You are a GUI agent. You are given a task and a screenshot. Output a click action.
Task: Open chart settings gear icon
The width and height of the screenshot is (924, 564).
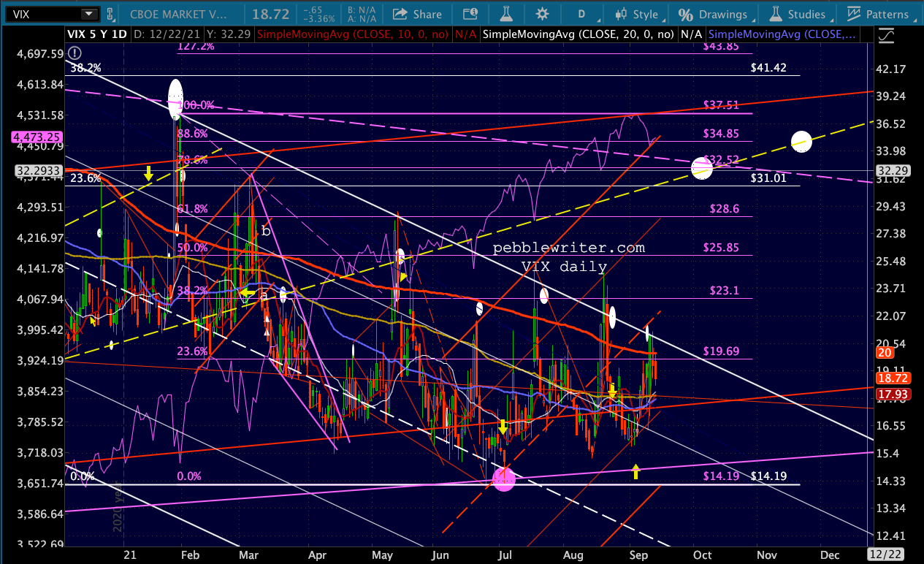[542, 14]
